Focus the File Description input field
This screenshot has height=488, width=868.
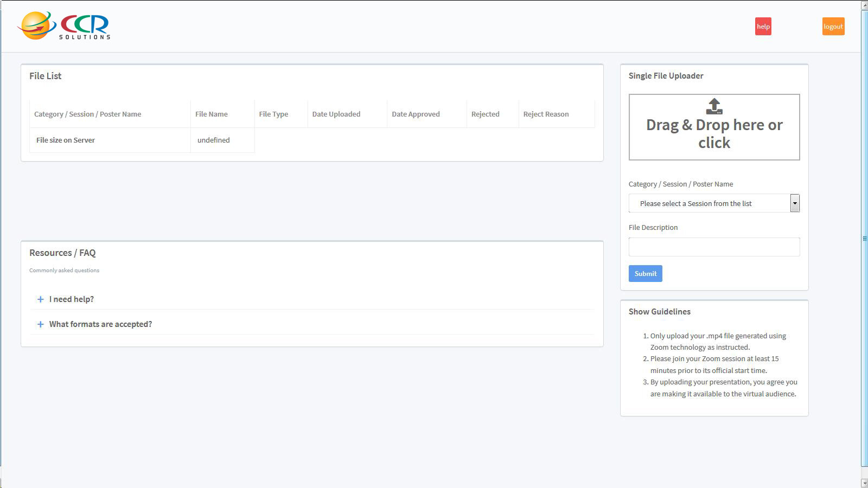(x=714, y=247)
